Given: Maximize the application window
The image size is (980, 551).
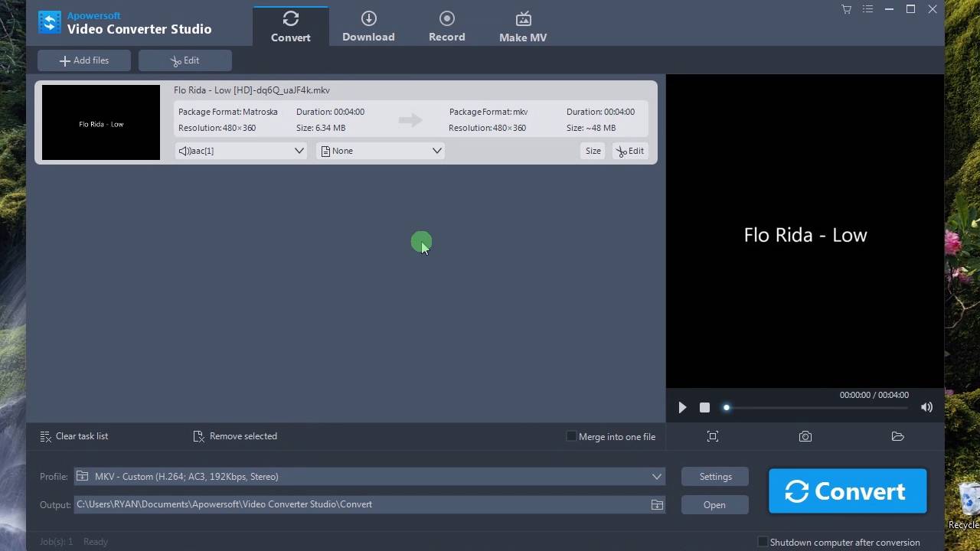Looking at the screenshot, I should click(x=910, y=9).
